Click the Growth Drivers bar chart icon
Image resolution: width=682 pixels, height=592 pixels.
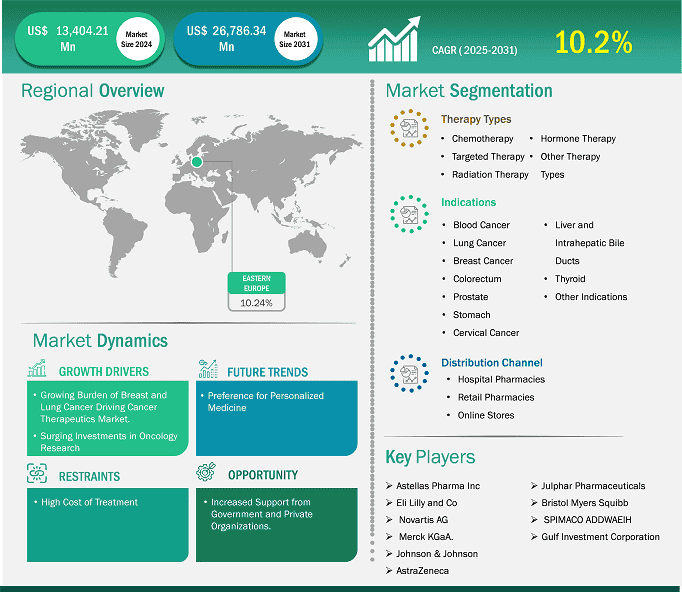click(37, 368)
